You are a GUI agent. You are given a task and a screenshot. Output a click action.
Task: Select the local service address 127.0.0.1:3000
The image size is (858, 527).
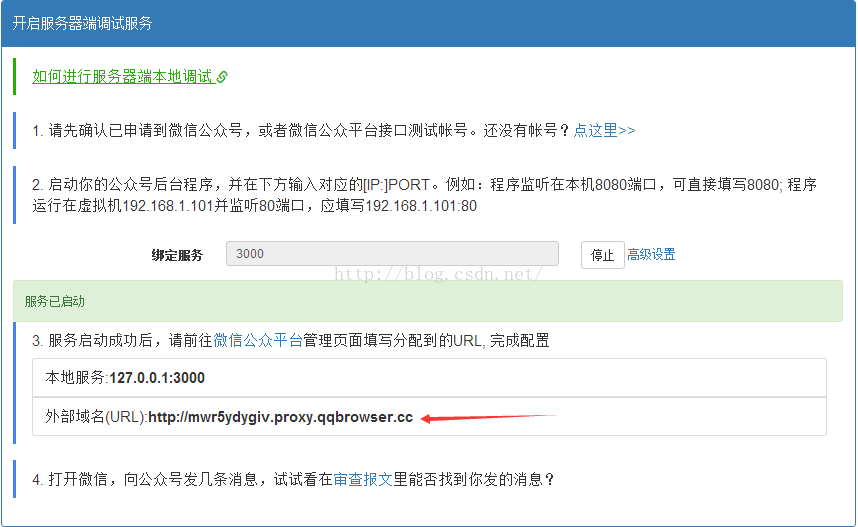tap(157, 378)
